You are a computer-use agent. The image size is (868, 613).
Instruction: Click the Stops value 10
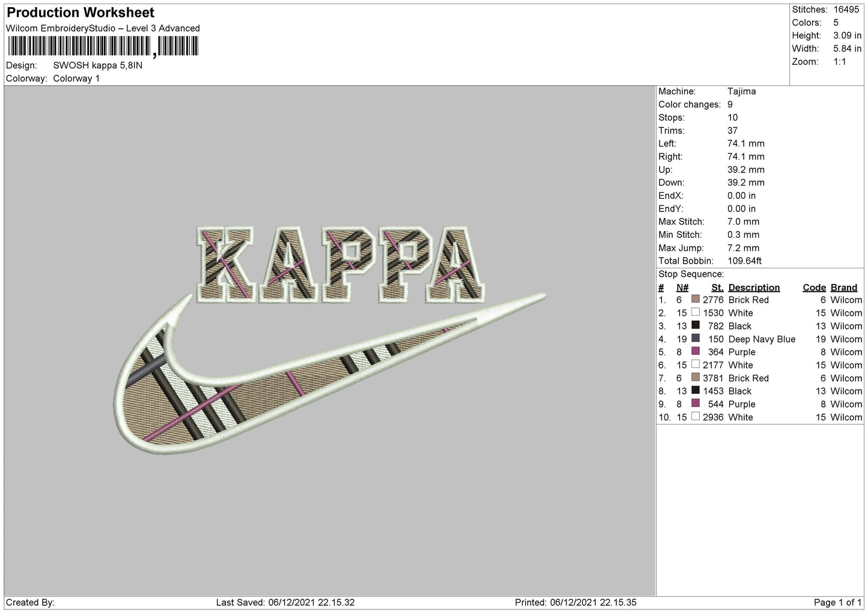click(x=732, y=118)
